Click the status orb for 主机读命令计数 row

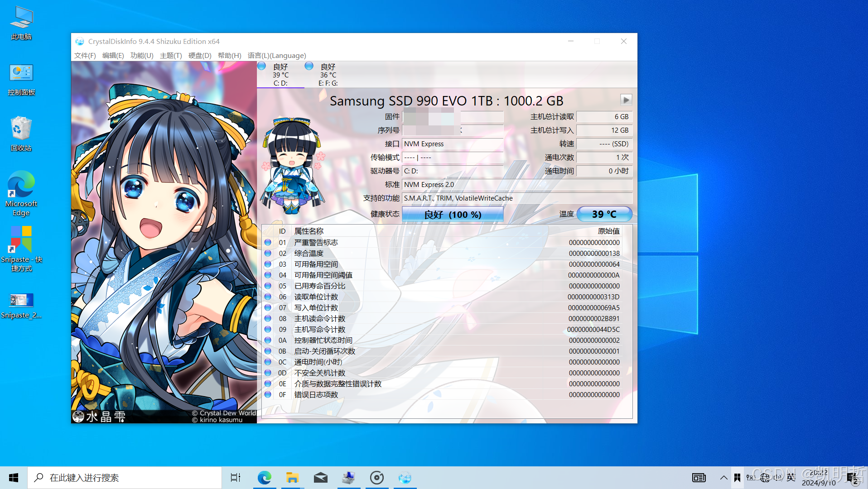[268, 319]
